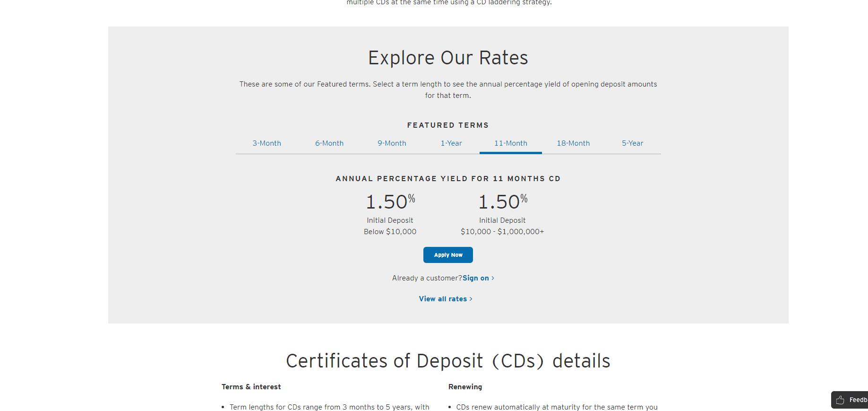Follow the Sign on link
868x411 pixels.
tap(478, 278)
